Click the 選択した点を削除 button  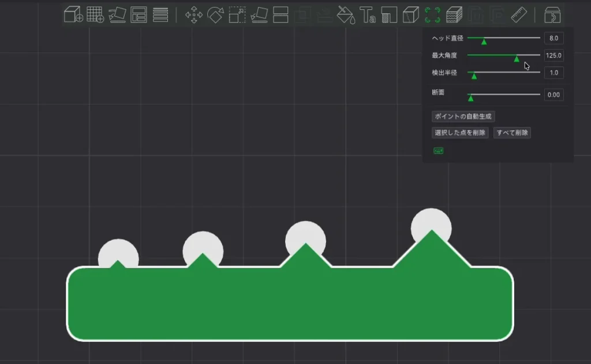(x=460, y=132)
